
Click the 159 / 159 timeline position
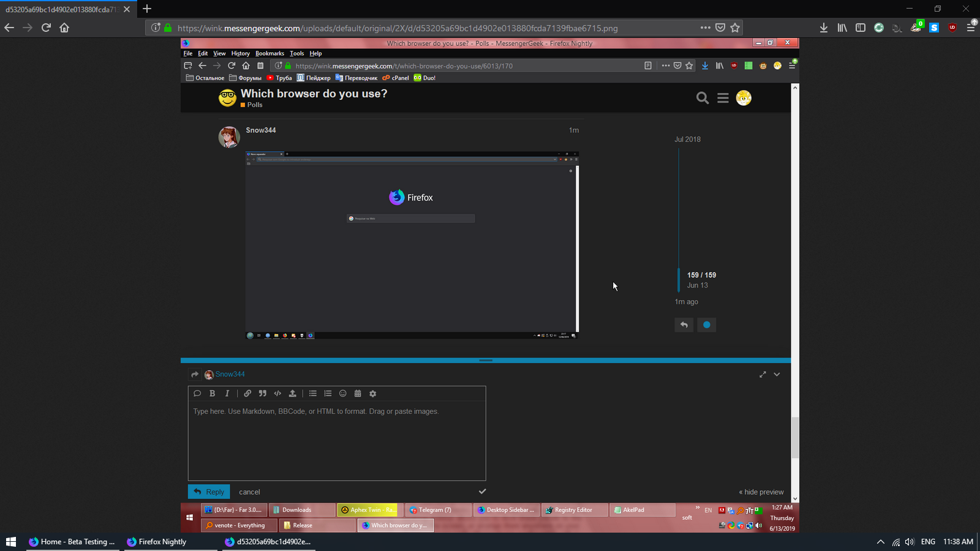(x=701, y=275)
